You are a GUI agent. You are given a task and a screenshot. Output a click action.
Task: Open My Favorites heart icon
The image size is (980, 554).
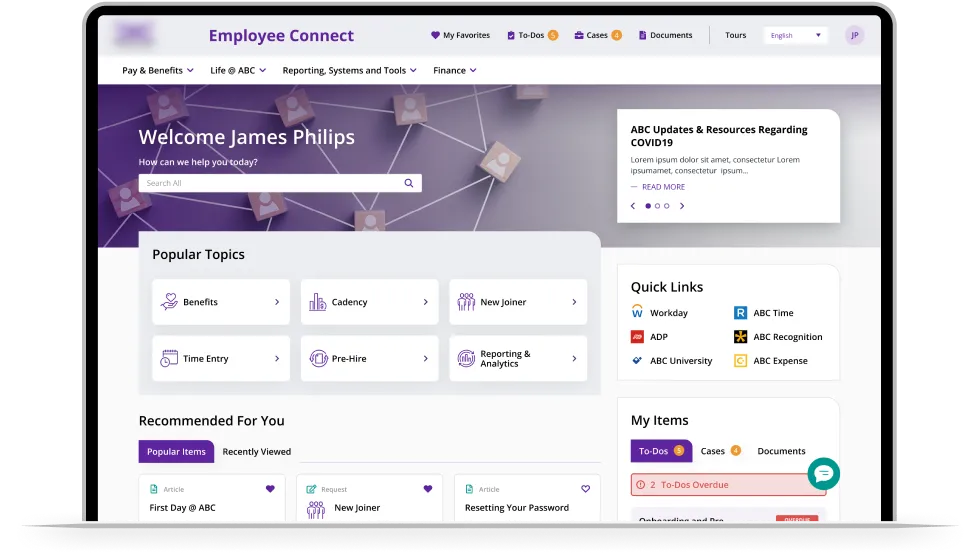pos(435,35)
